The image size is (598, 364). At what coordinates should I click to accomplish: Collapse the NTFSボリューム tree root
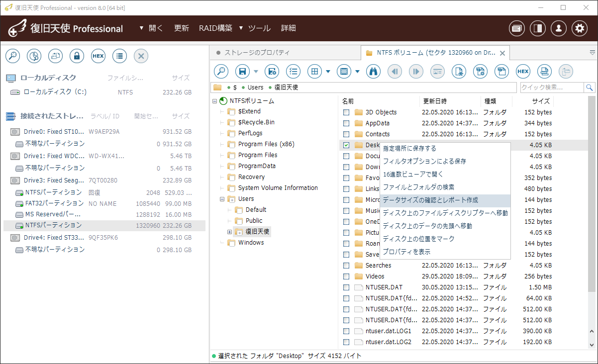[x=214, y=101]
